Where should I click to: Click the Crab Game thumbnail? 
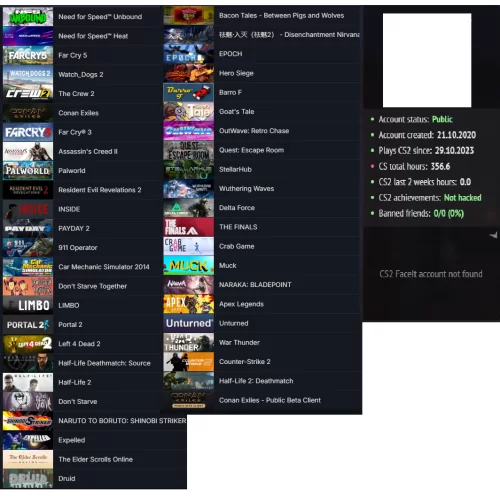[189, 246]
